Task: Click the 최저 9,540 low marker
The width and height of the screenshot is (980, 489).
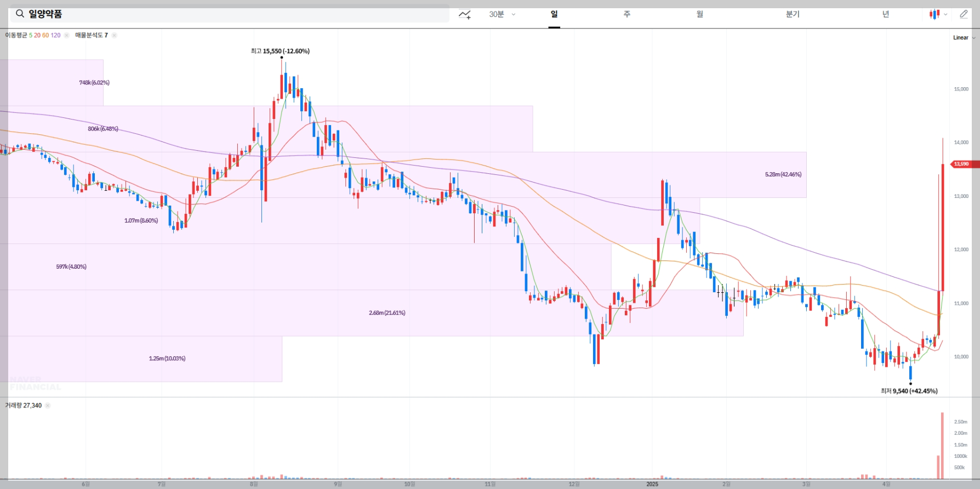Action: click(909, 391)
